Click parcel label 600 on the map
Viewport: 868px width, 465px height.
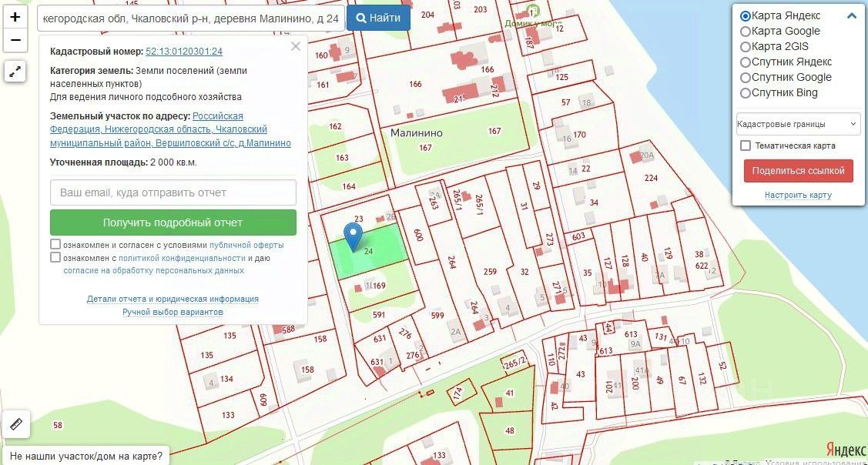pos(418,236)
